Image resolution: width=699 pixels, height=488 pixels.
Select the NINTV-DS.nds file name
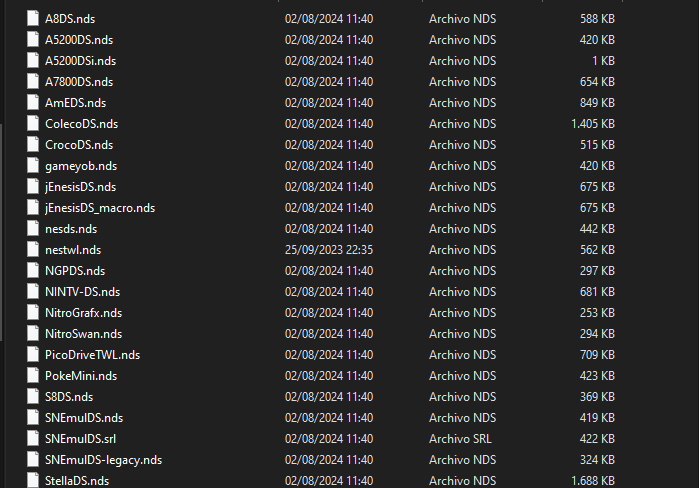point(82,292)
